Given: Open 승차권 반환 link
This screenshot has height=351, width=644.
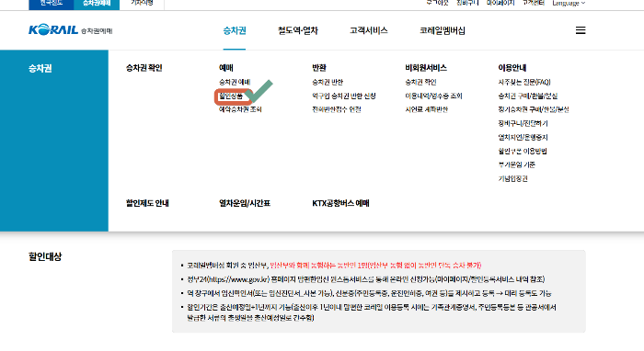Looking at the screenshot, I should click(328, 82).
